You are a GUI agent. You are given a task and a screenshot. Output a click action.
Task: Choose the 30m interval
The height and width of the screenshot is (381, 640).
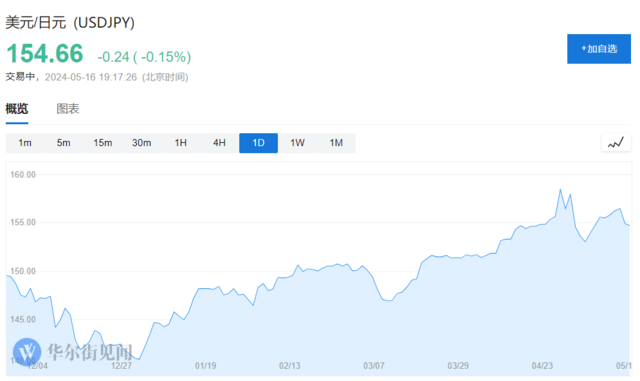142,143
